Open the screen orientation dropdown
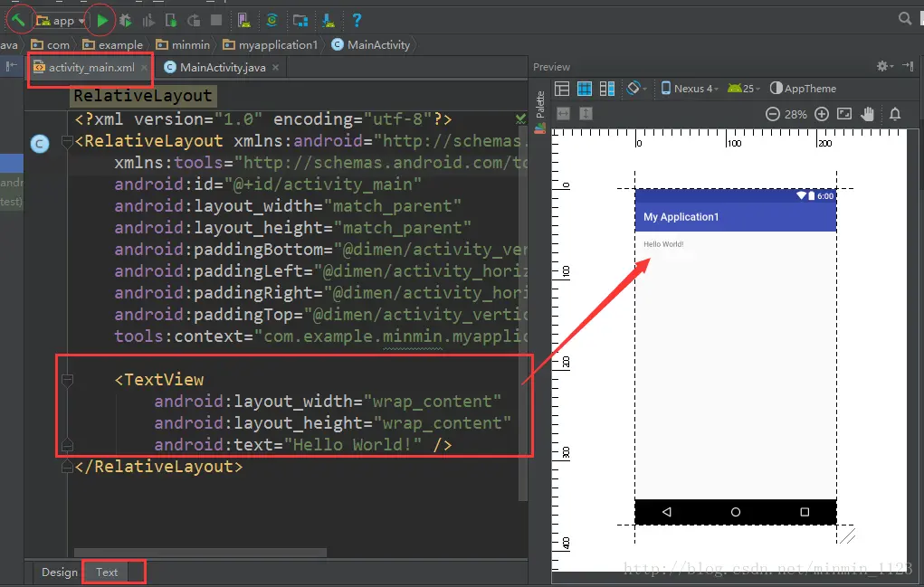Image resolution: width=924 pixels, height=587 pixels. 636,89
